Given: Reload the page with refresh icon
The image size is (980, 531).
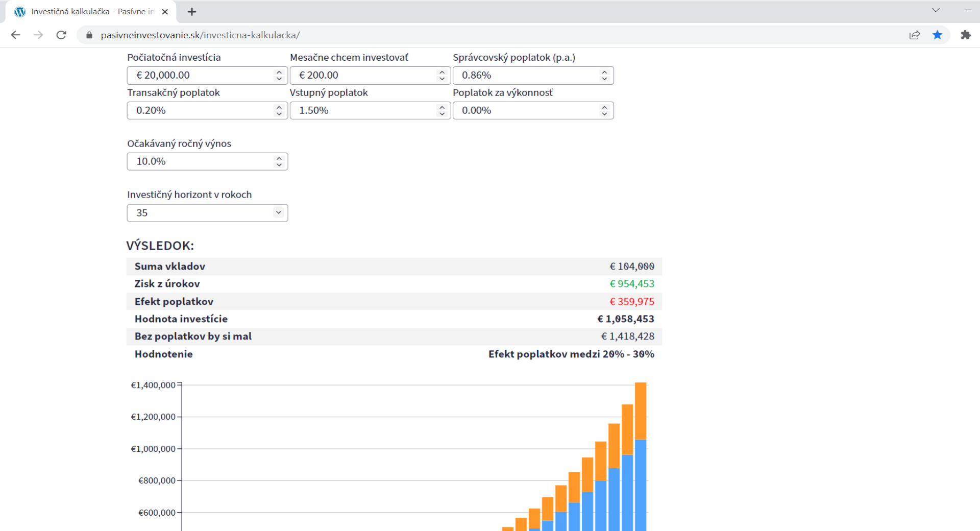Looking at the screenshot, I should 61,35.
